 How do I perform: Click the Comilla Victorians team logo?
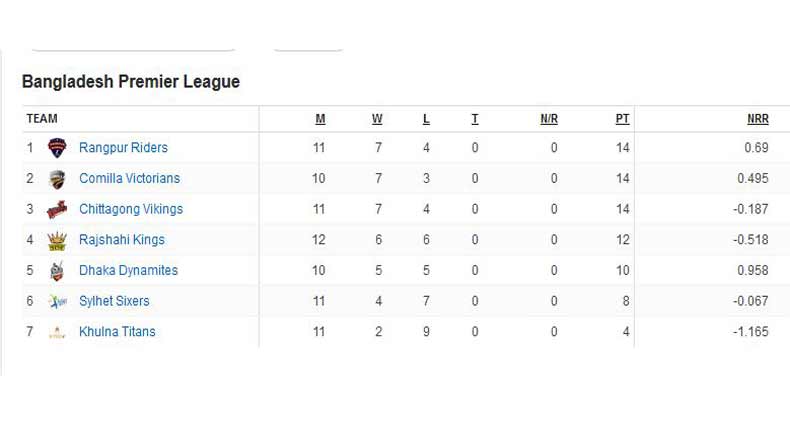point(57,179)
